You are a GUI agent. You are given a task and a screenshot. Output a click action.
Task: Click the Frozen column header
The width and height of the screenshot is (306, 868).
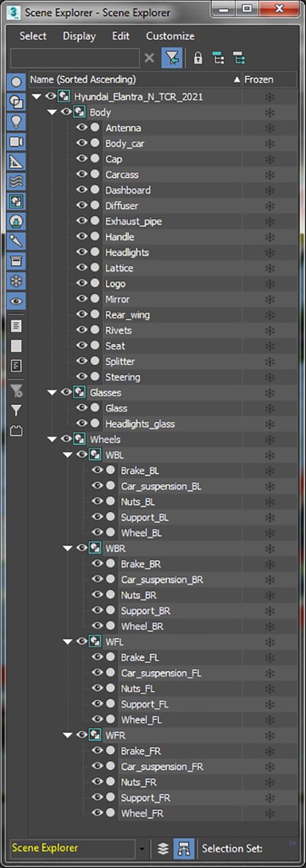click(x=271, y=80)
